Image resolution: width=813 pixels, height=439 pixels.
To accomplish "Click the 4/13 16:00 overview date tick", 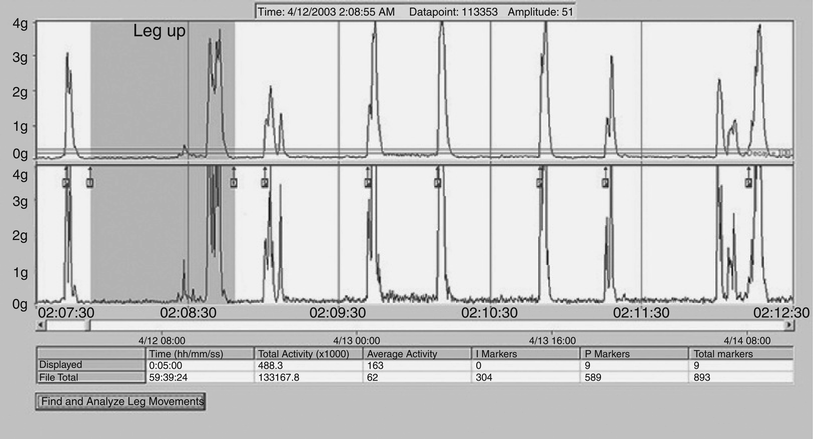I will [552, 341].
